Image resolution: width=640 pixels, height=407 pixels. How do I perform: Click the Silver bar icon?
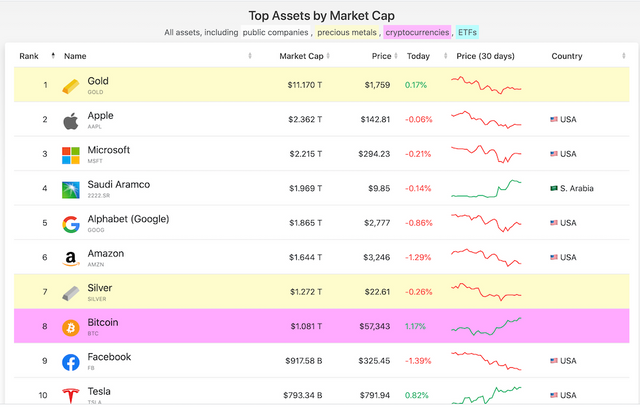pyautogui.click(x=71, y=293)
